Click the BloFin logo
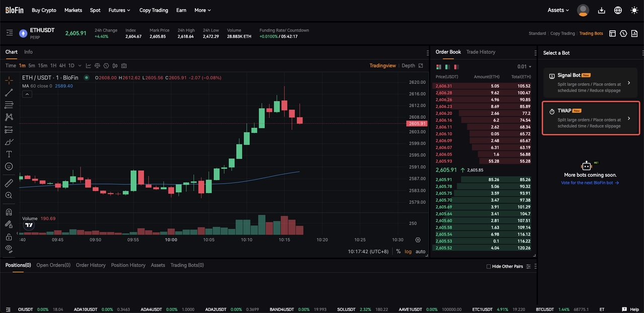Screen dimensions: 644x313 [x=15, y=10]
